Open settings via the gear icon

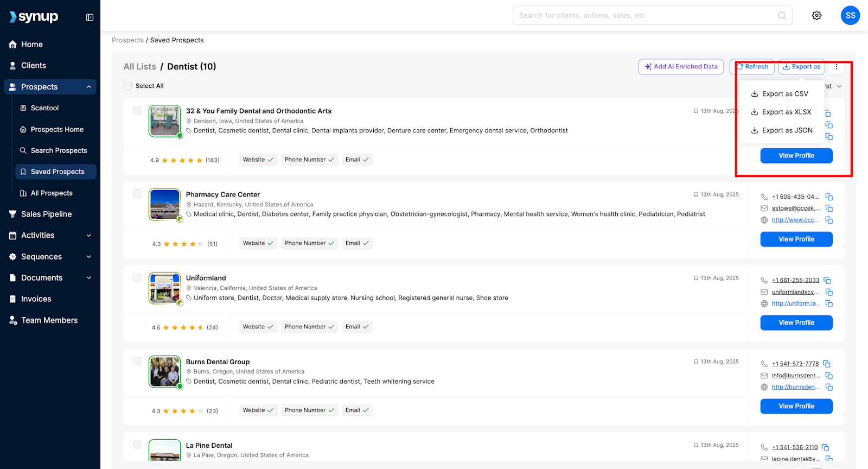point(816,16)
